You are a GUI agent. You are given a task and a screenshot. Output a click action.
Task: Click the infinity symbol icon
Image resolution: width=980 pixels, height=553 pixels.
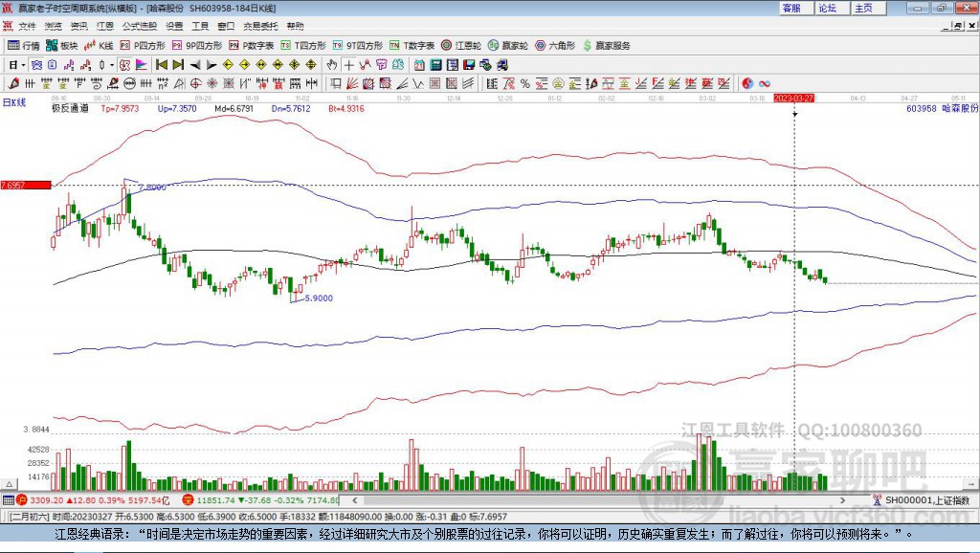coord(765,83)
